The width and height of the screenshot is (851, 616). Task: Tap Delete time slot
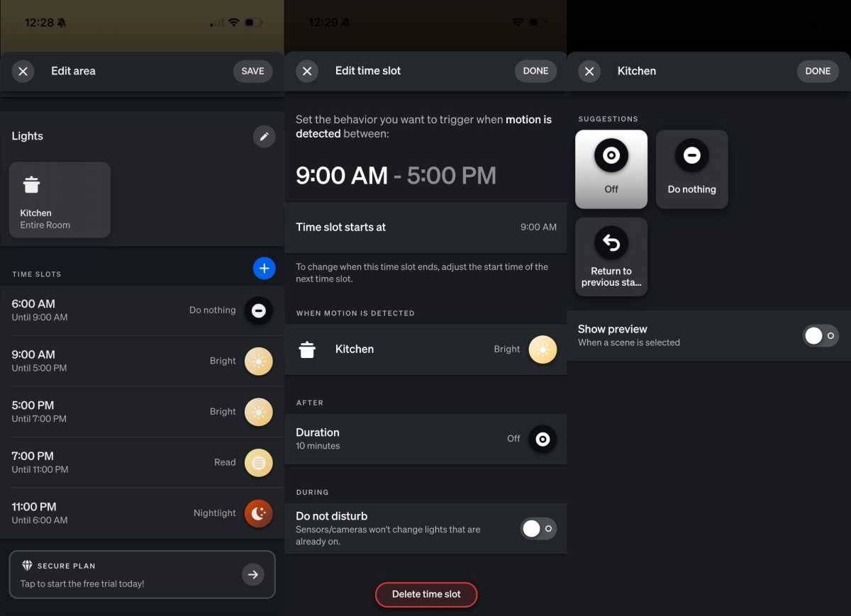pos(425,595)
